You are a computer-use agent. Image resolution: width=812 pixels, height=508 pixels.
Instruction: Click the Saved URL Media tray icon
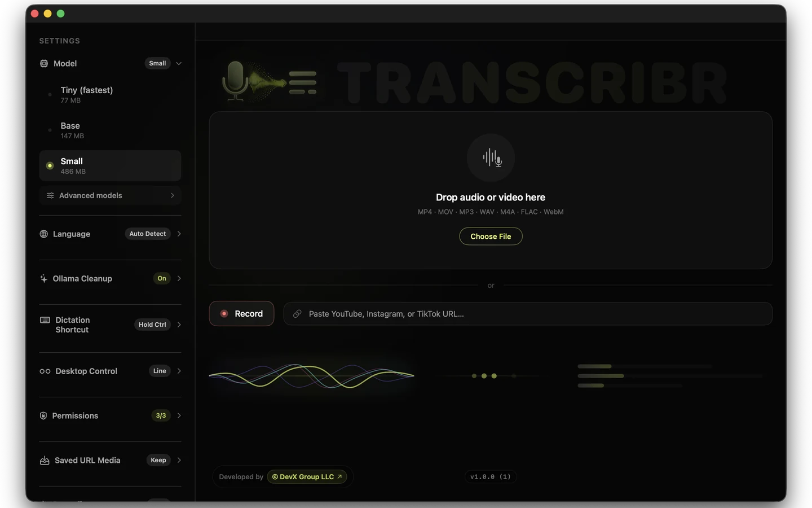(45, 461)
